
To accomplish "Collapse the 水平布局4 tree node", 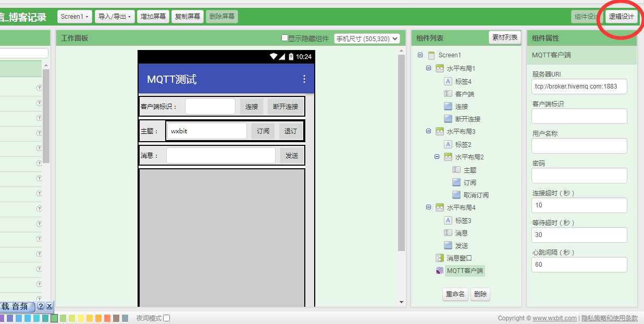I will (x=429, y=207).
